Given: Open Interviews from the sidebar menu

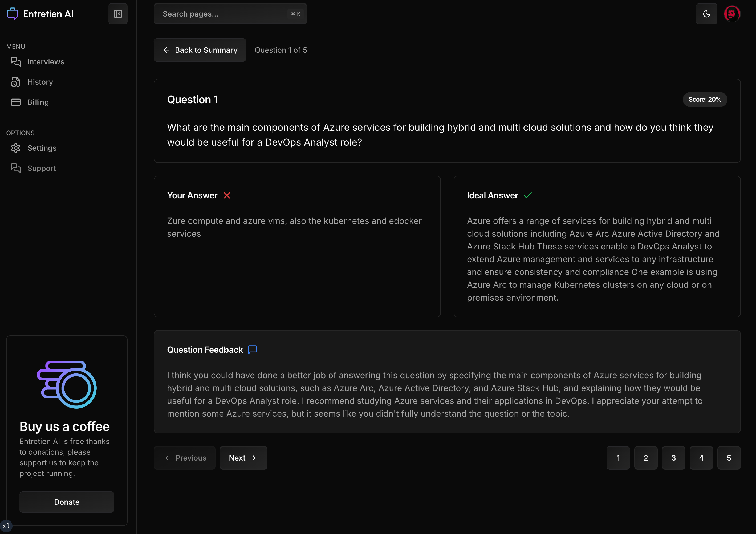Looking at the screenshot, I should 46,62.
